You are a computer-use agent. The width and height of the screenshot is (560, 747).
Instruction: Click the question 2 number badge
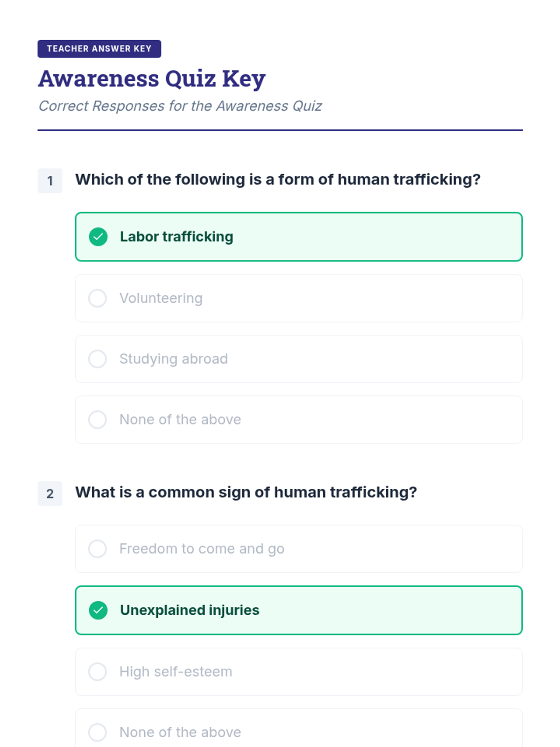tap(50, 493)
